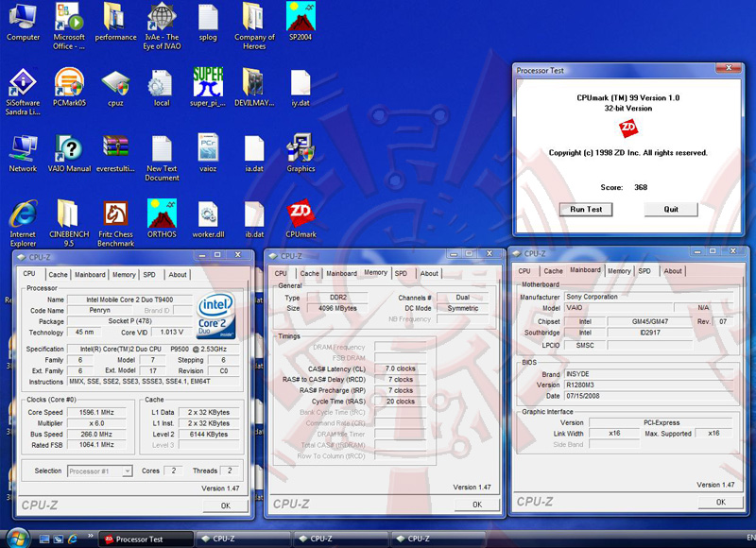Switch to Cache tab in left CPU-Z window
The height and width of the screenshot is (548, 756).
coord(58,274)
